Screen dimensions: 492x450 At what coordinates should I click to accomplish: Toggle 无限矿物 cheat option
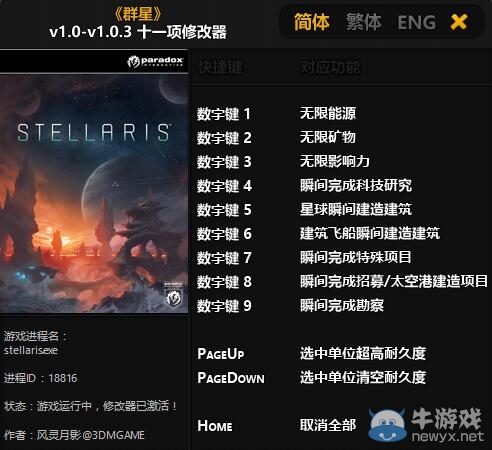[x=328, y=137]
